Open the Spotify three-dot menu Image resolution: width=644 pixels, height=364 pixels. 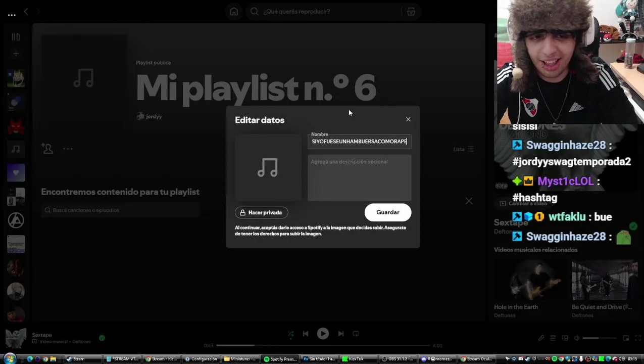(x=12, y=15)
